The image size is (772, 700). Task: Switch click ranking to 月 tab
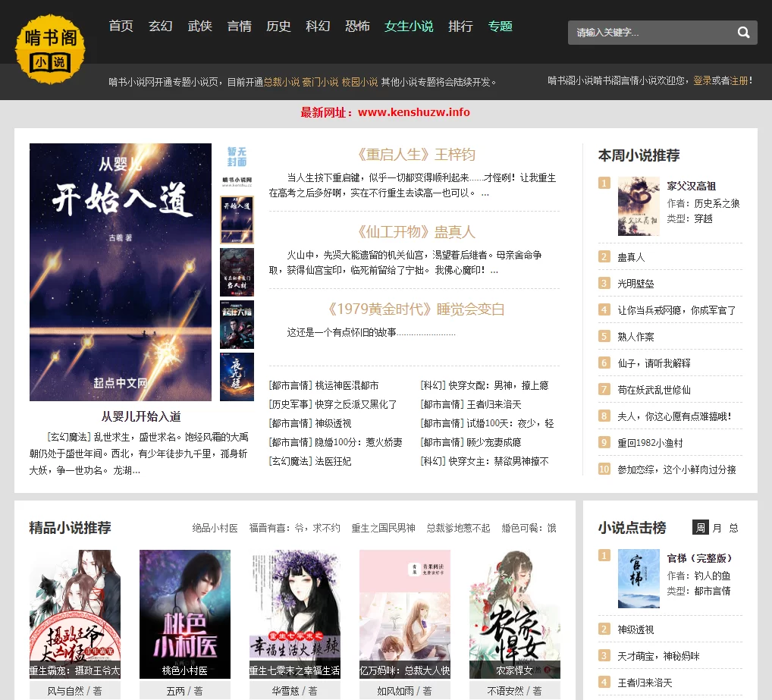(717, 528)
